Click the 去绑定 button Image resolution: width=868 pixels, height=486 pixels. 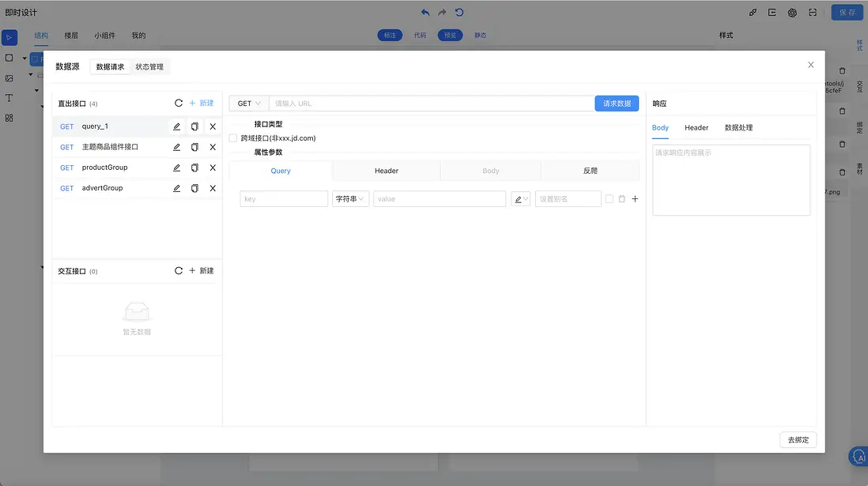[798, 440]
